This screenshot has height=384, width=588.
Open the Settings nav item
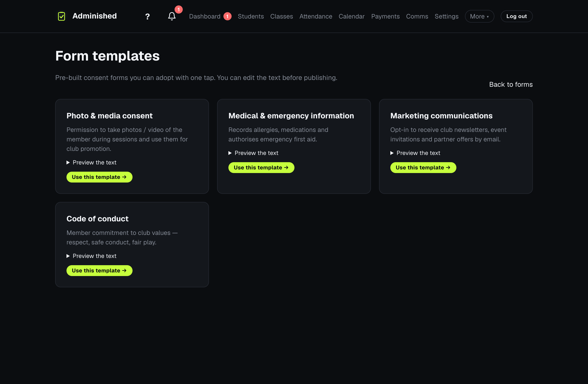(446, 16)
